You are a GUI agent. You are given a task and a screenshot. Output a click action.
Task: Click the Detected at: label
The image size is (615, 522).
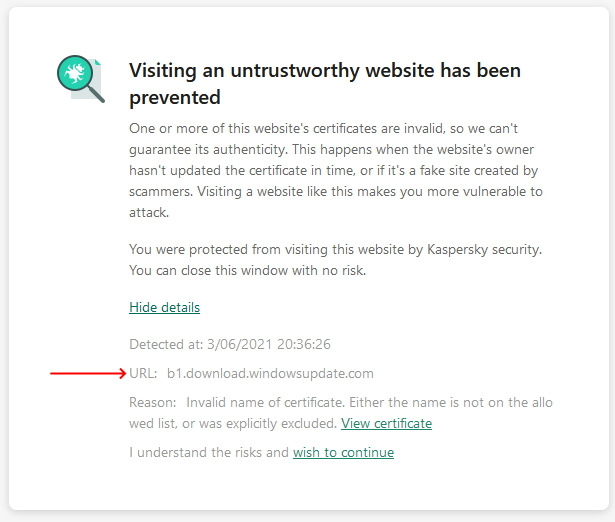click(167, 344)
